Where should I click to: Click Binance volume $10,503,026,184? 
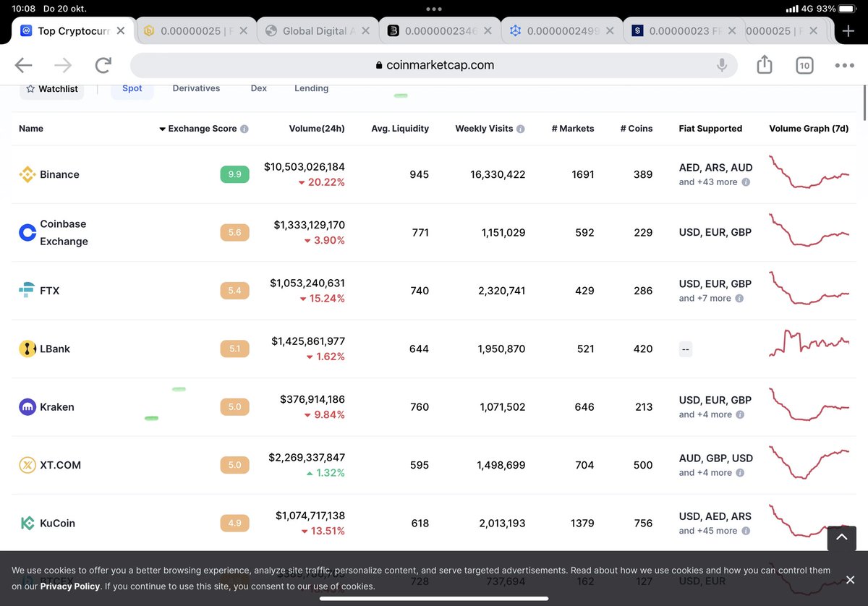[x=305, y=166]
